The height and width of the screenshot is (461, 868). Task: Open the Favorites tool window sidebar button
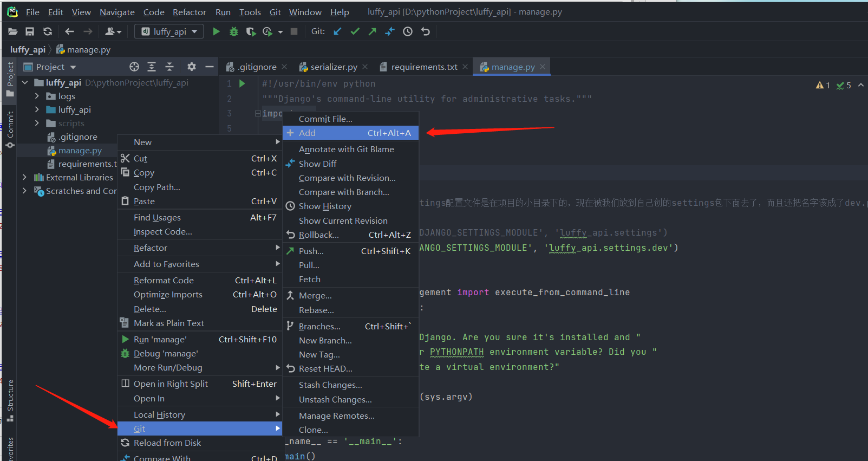[x=10, y=449]
